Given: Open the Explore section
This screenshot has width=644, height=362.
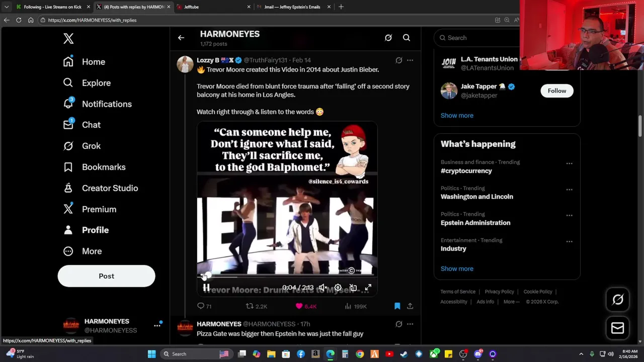Looking at the screenshot, I should 87,83.
